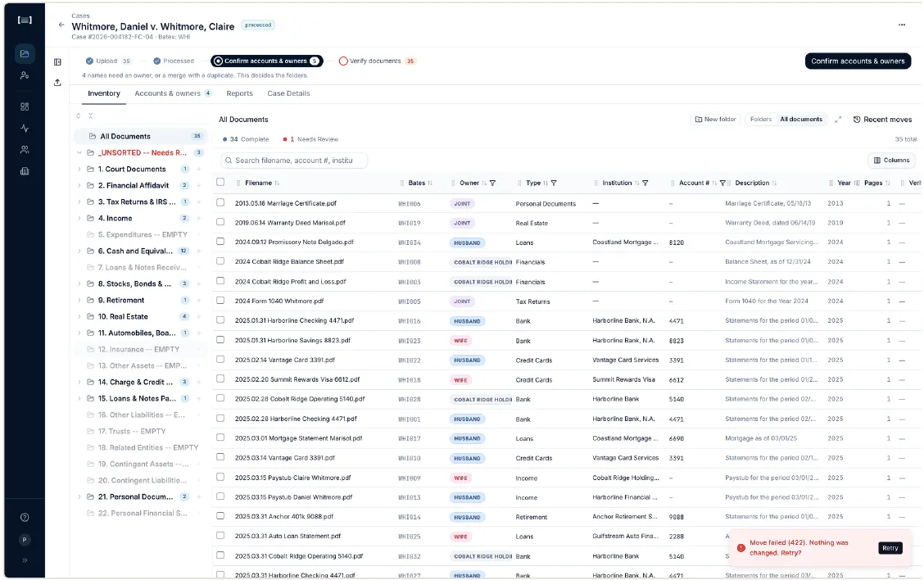924x580 pixels.
Task: Switch to the Inventory tab
Action: tap(104, 93)
